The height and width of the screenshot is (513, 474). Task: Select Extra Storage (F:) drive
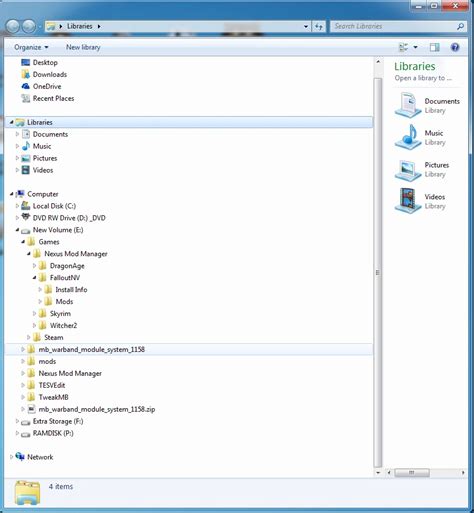(58, 421)
